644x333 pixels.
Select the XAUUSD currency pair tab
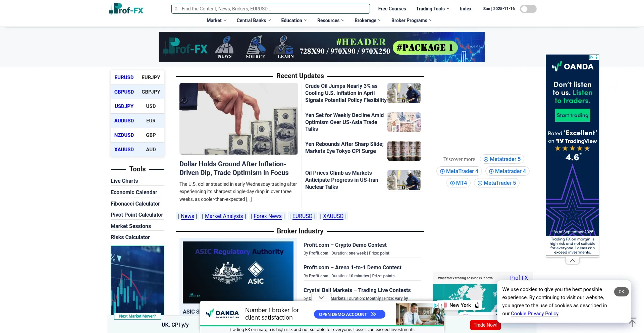(124, 150)
